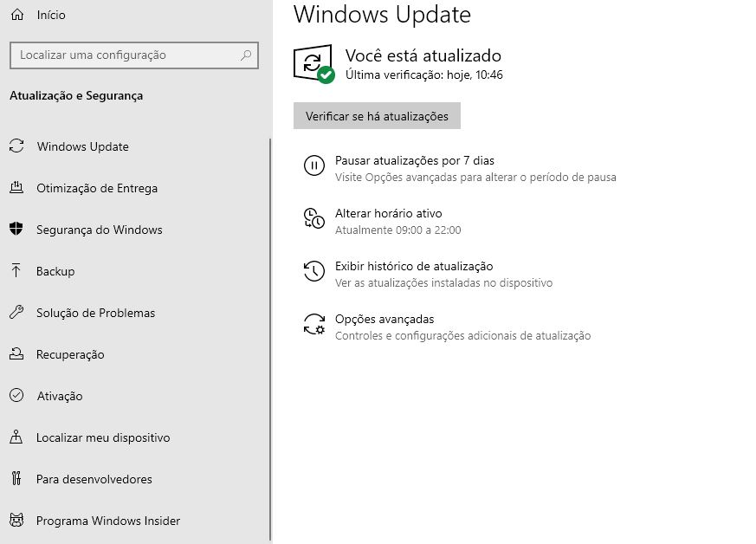Open Para desenvolvedores section
This screenshot has height=544, width=756.
pos(94,479)
